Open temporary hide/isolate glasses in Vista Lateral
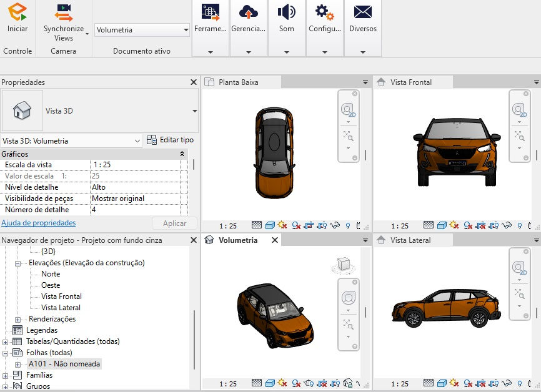Image resolution: width=541 pixels, height=392 pixels. point(507,383)
